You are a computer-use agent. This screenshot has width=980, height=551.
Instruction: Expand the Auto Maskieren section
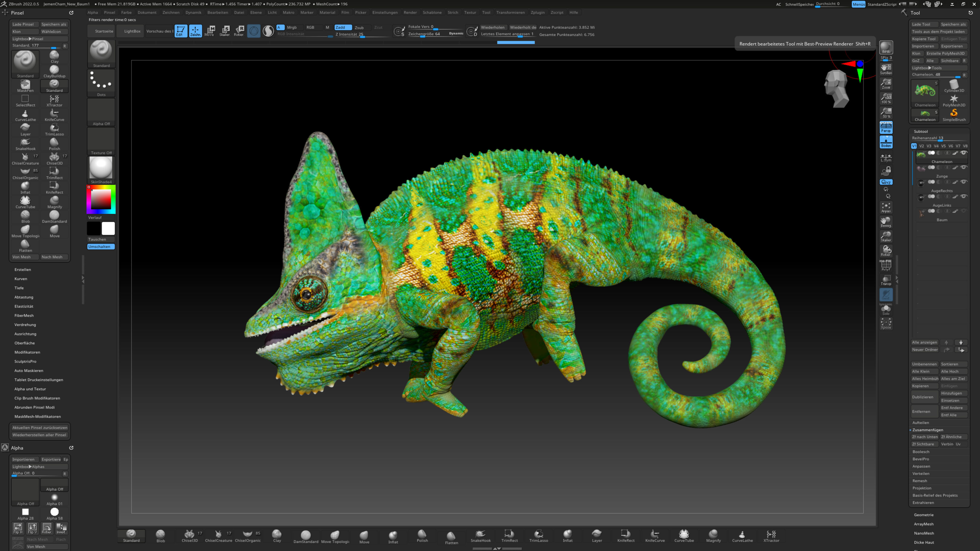tap(29, 371)
